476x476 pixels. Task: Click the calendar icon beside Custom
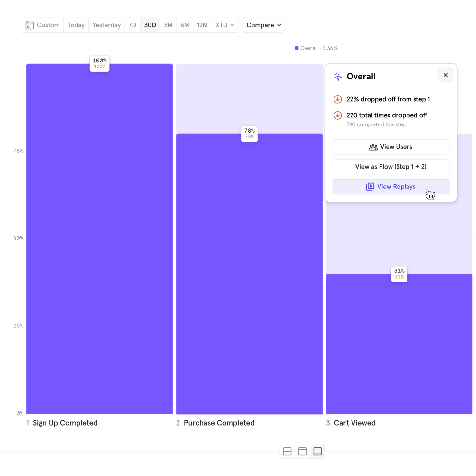click(x=30, y=25)
